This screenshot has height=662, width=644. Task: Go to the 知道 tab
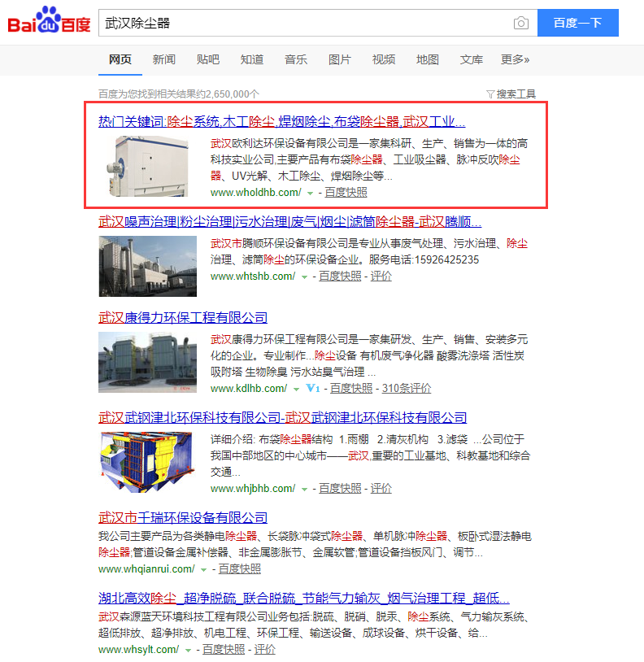(x=252, y=59)
